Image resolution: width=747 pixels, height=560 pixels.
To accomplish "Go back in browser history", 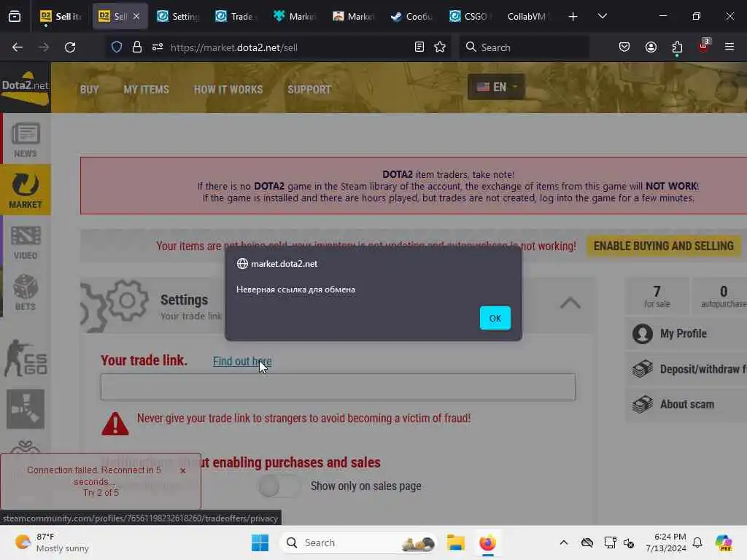I will pos(18,47).
